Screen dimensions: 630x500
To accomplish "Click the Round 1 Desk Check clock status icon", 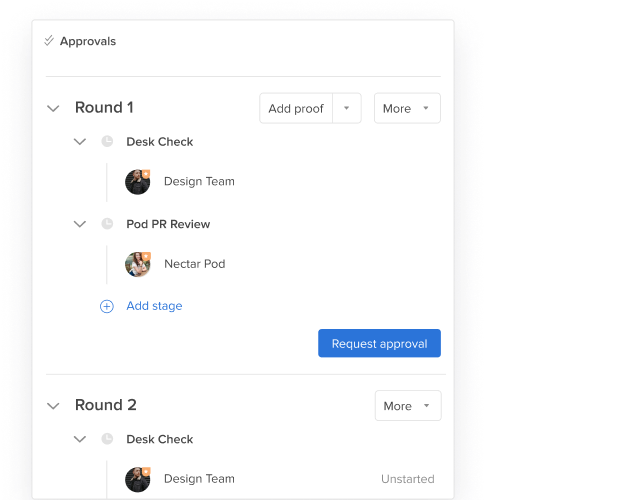I will coord(107,141).
